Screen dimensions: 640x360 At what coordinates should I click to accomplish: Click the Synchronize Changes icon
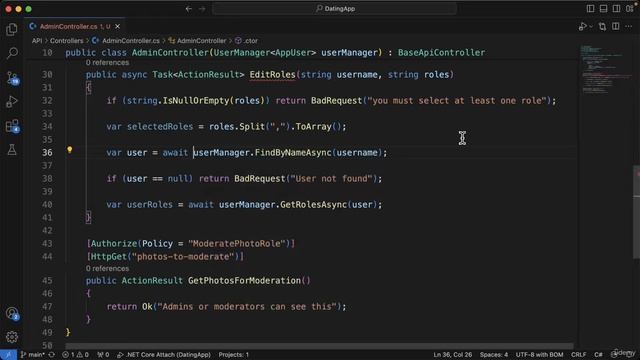coord(52,355)
